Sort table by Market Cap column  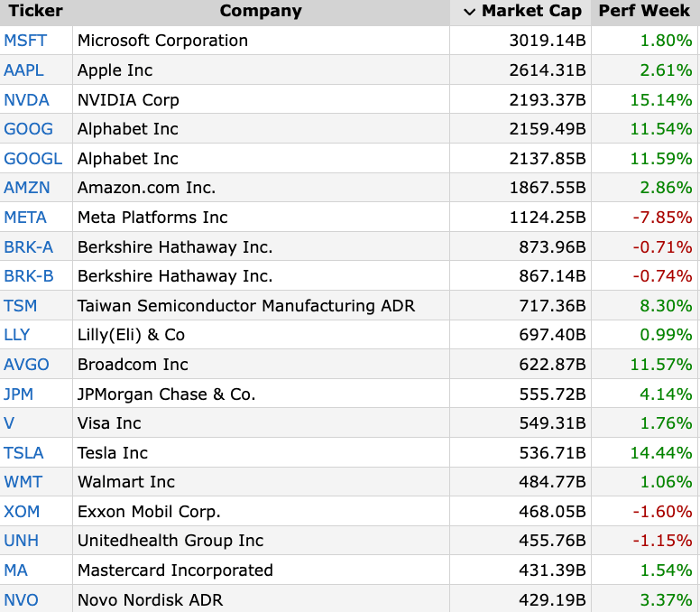click(x=531, y=12)
